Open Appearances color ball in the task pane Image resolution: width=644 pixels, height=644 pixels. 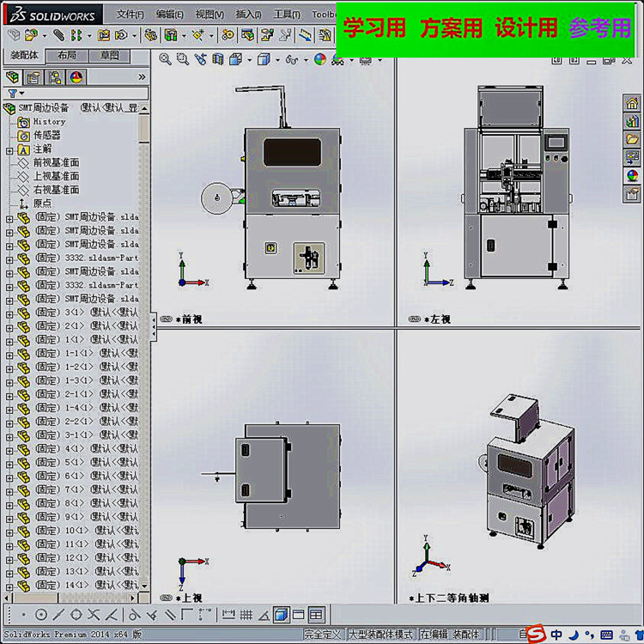coord(632,175)
